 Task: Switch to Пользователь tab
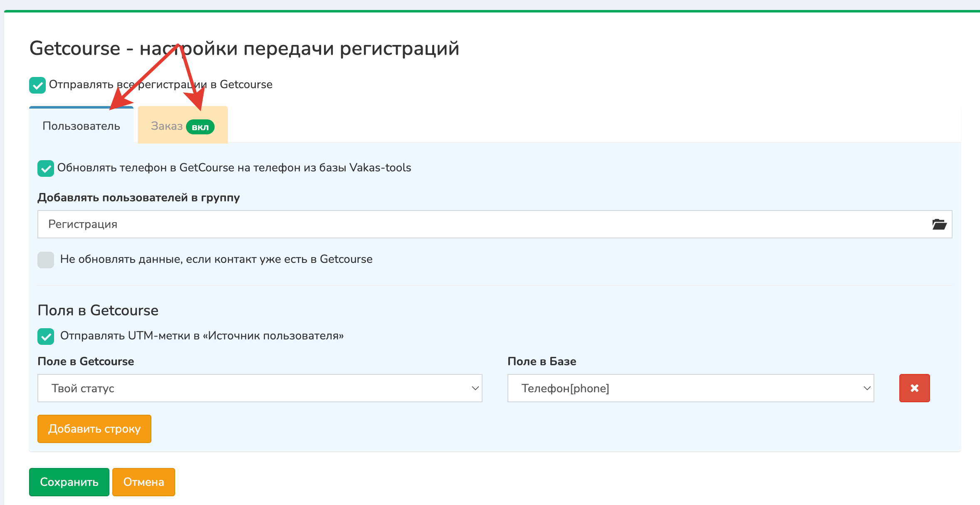click(x=81, y=126)
